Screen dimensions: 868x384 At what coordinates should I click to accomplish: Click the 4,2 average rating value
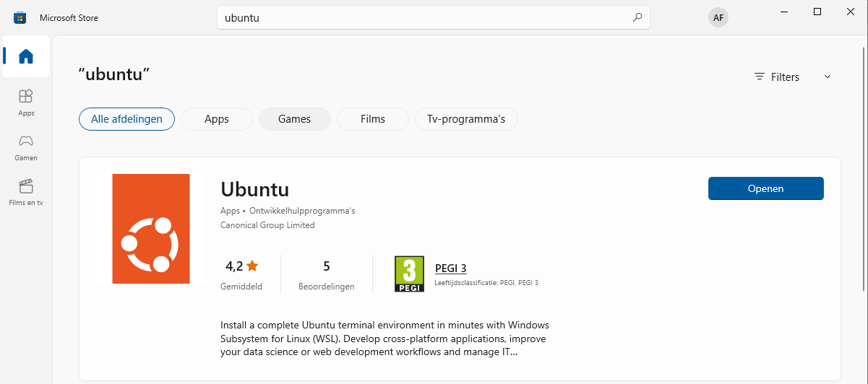tap(234, 266)
